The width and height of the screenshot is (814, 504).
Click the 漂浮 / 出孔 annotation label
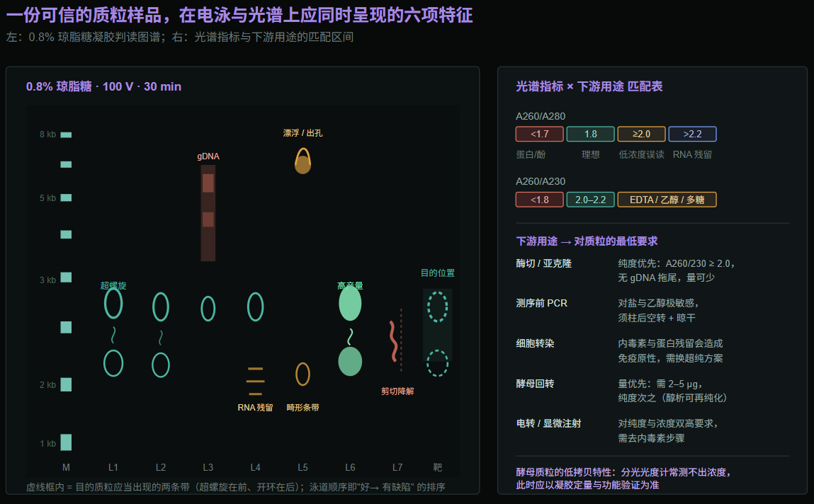[303, 133]
